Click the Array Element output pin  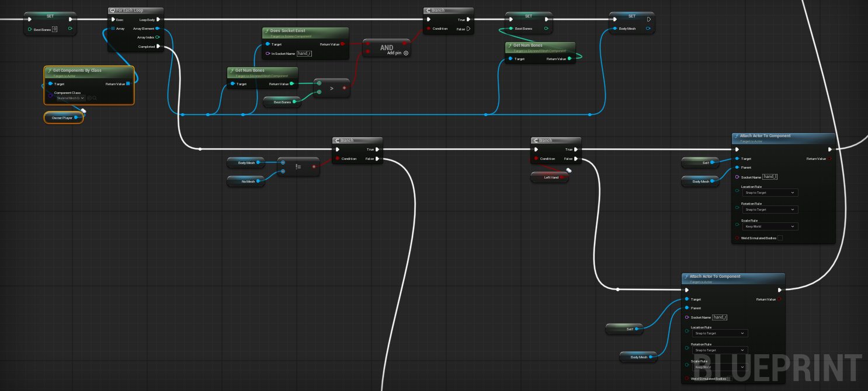(x=158, y=28)
